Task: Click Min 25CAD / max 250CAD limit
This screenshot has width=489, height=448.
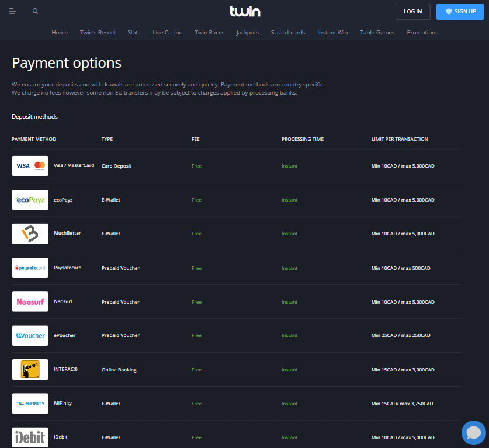Action: [401, 335]
